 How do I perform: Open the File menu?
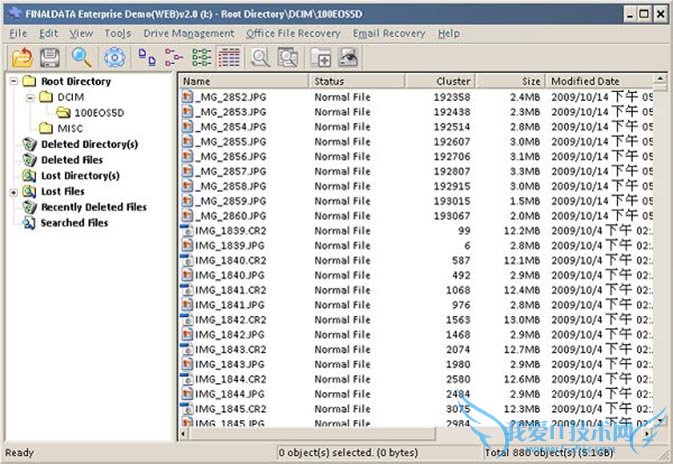(18, 33)
